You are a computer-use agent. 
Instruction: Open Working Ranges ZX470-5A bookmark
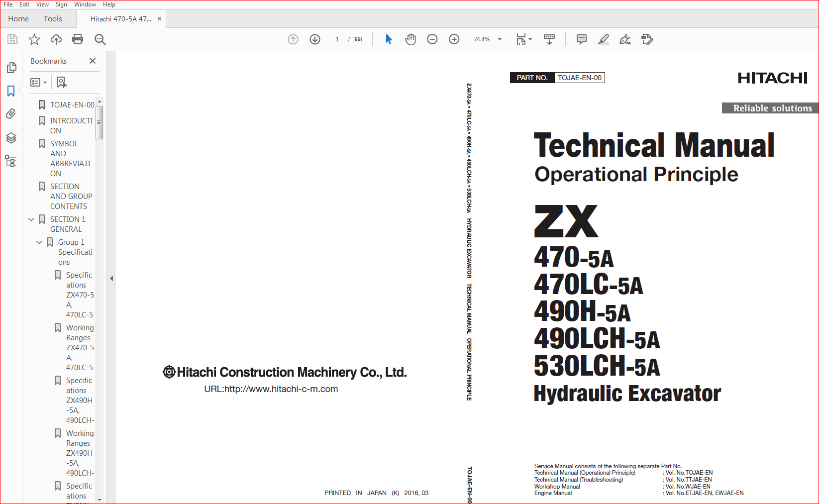pos(80,348)
